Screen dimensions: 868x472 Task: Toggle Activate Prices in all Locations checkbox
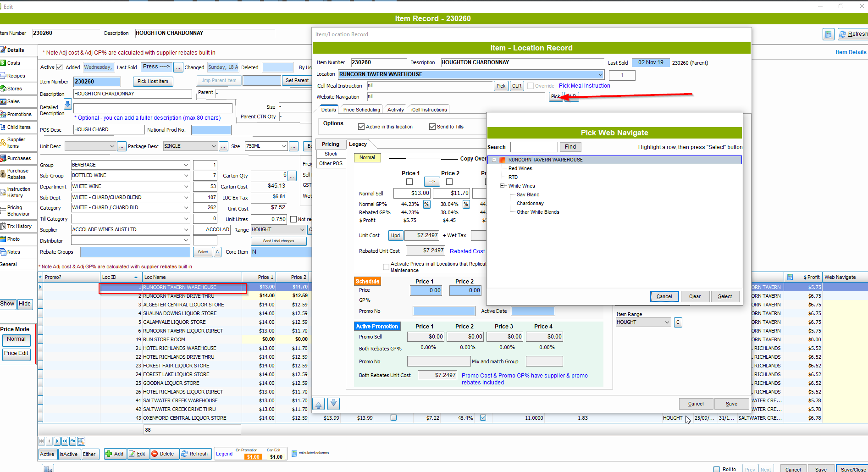click(x=386, y=267)
